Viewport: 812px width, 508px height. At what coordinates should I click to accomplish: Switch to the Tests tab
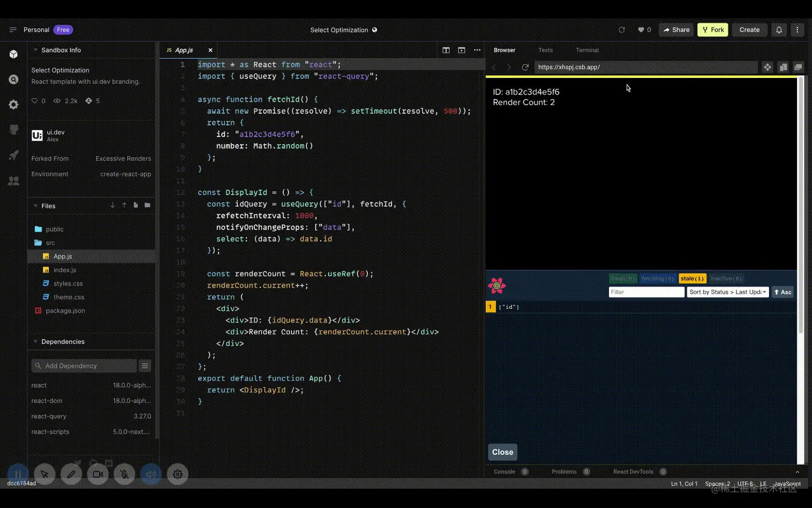point(546,50)
